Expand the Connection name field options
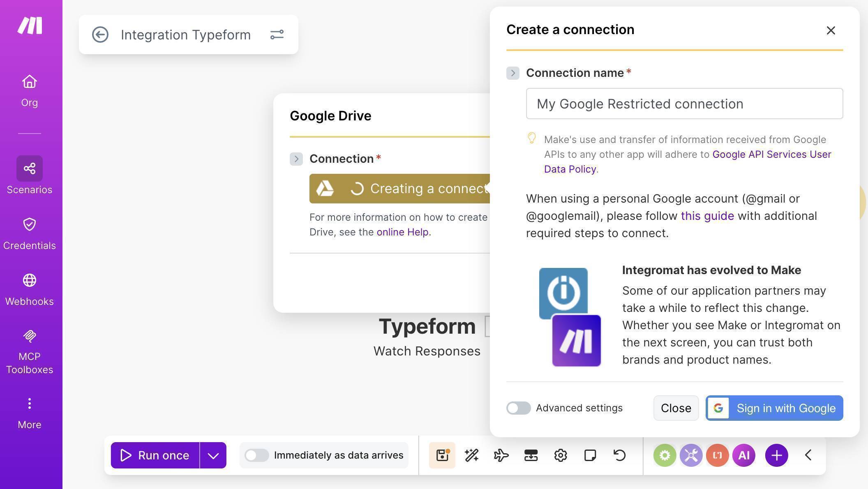Image resolution: width=868 pixels, height=489 pixels. 512,73
